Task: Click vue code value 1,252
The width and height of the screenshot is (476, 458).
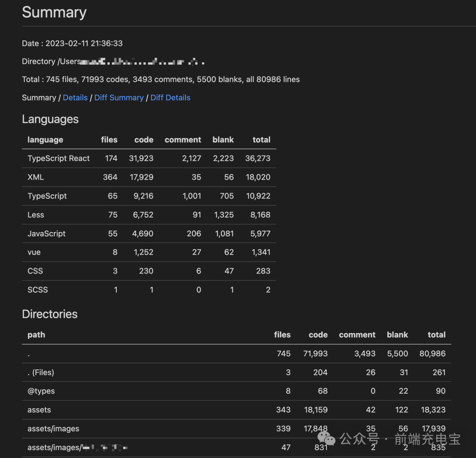Action: (143, 252)
